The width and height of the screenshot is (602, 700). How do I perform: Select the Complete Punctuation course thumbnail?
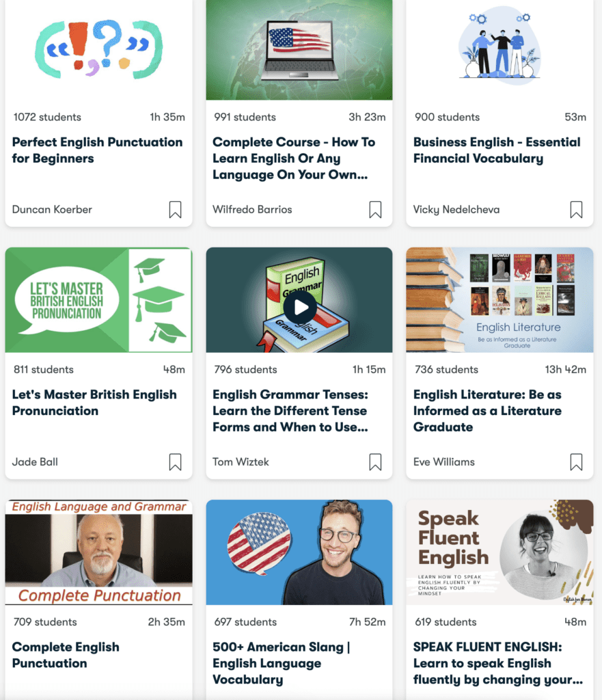click(x=98, y=552)
